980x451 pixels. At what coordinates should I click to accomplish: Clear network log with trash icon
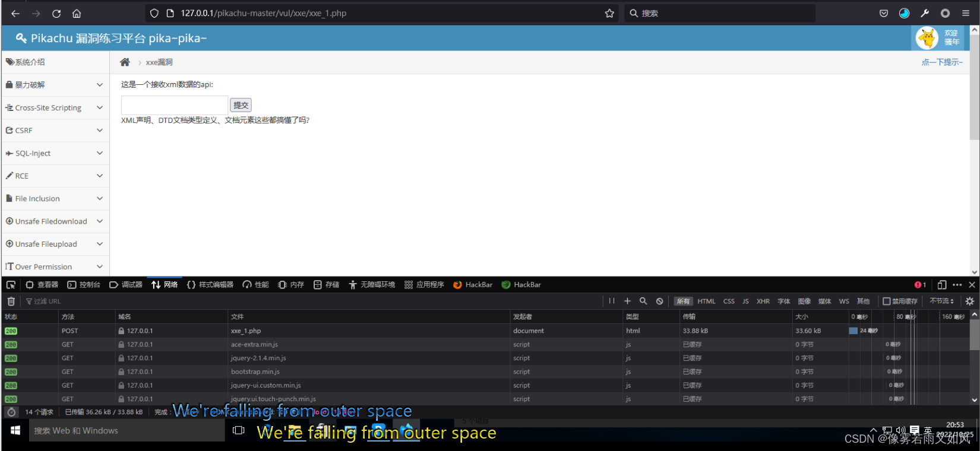11,301
